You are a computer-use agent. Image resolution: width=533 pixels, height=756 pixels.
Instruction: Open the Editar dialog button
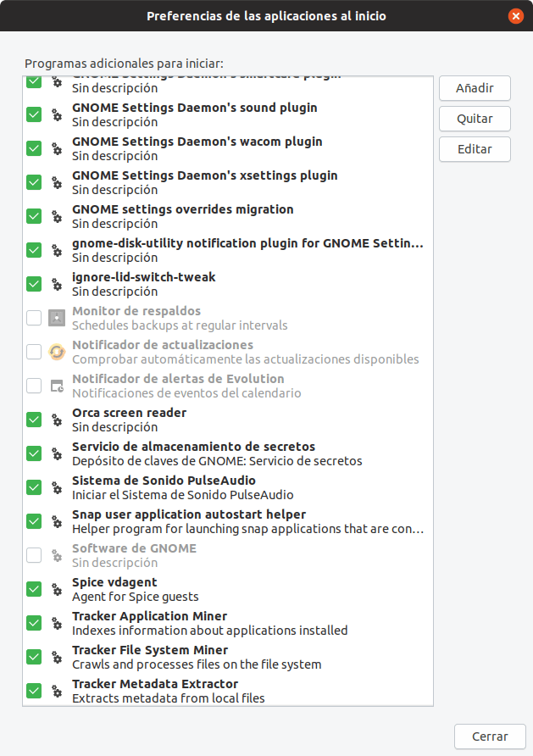[475, 148]
